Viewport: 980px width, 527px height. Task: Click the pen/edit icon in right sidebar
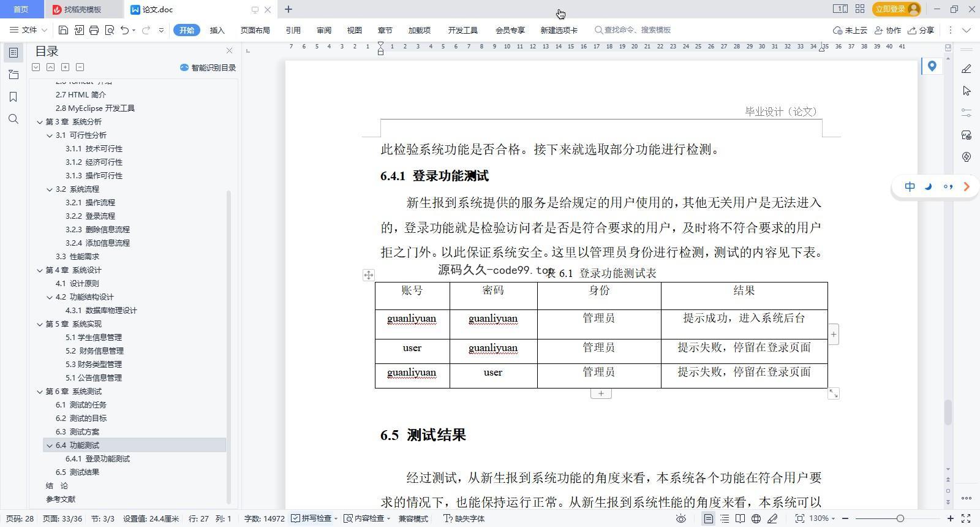pos(967,69)
